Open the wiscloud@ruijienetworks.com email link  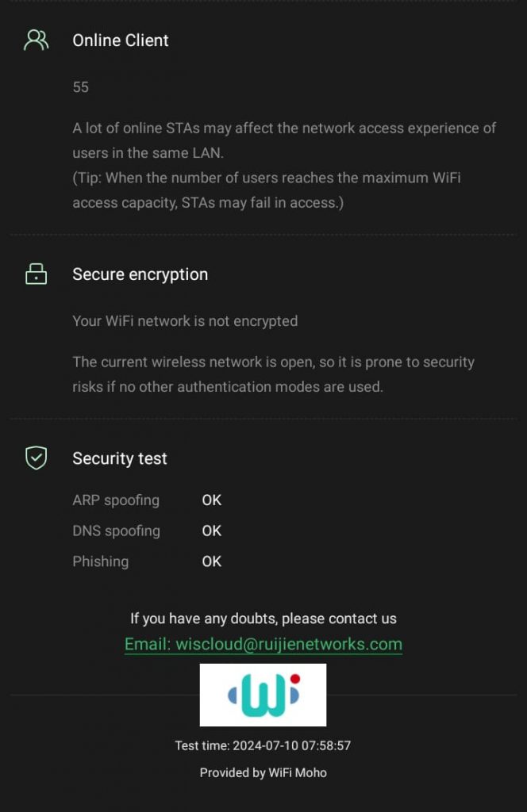[x=263, y=644]
